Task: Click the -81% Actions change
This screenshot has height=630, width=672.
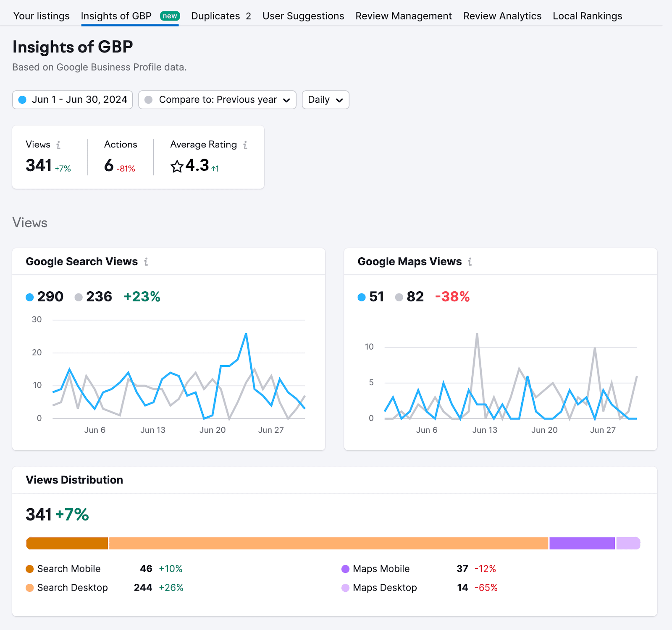Action: click(x=126, y=169)
